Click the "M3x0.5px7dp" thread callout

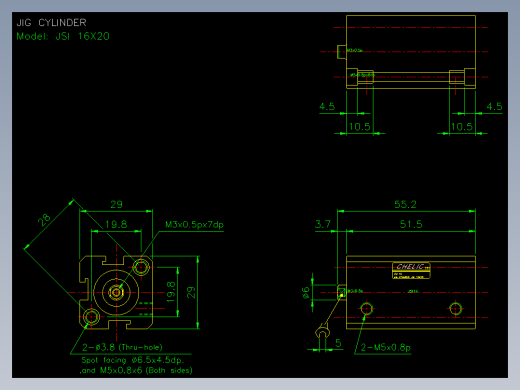[x=194, y=225]
